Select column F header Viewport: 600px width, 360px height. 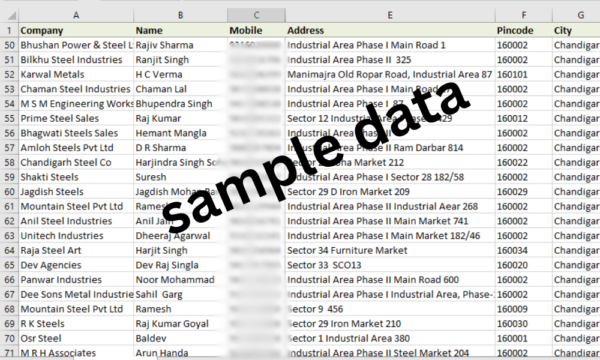point(523,15)
